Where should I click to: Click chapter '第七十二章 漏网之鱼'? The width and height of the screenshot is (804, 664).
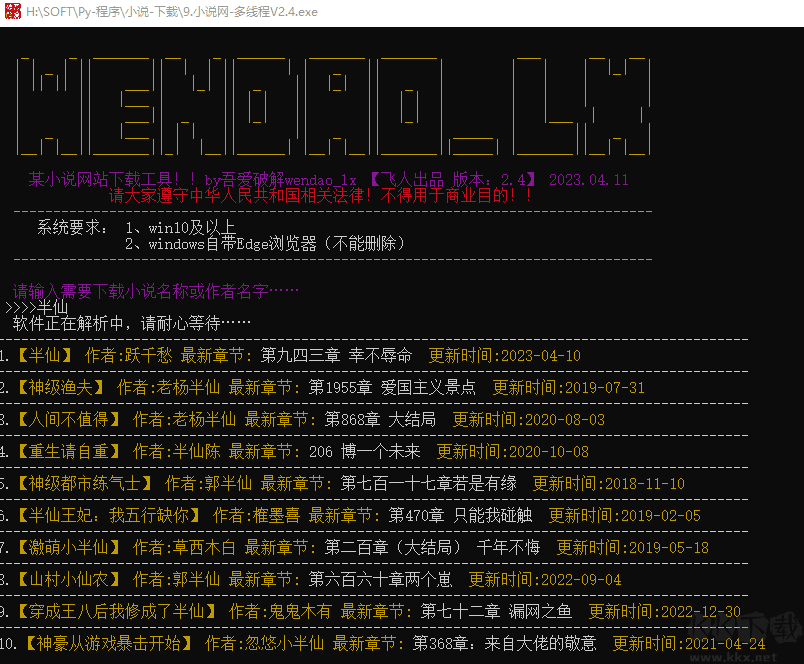coord(496,611)
